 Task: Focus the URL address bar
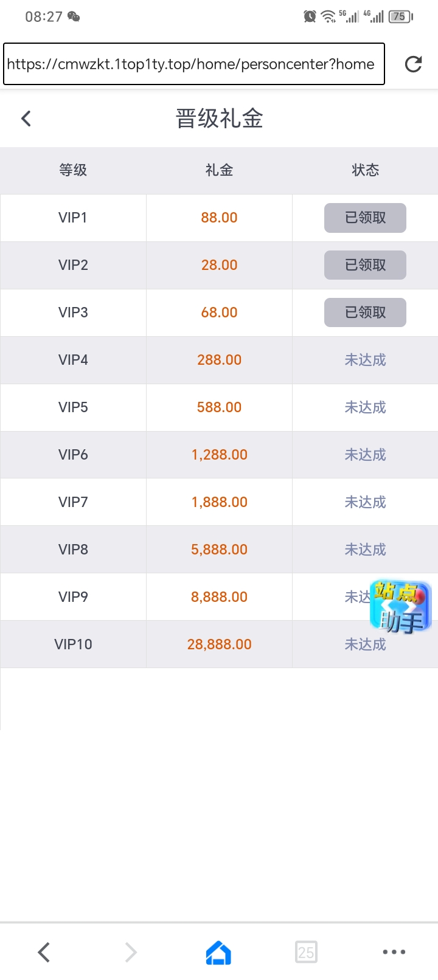193,64
